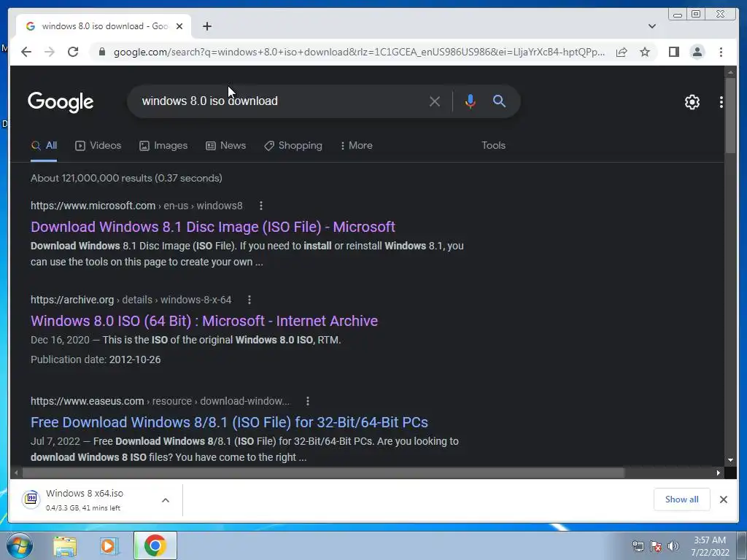747x560 pixels.
Task: Open the Action Center flag tray icon
Action: (x=656, y=546)
